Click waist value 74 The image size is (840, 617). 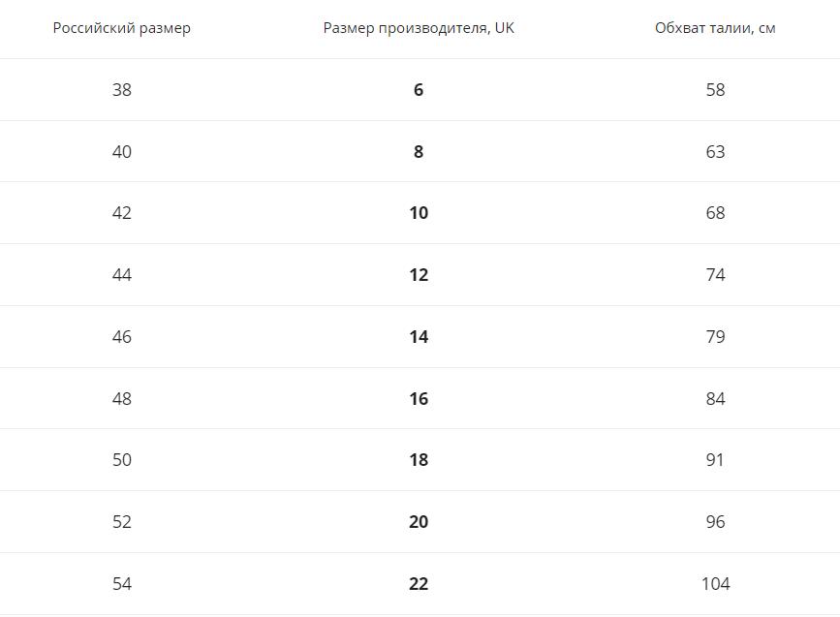715,275
